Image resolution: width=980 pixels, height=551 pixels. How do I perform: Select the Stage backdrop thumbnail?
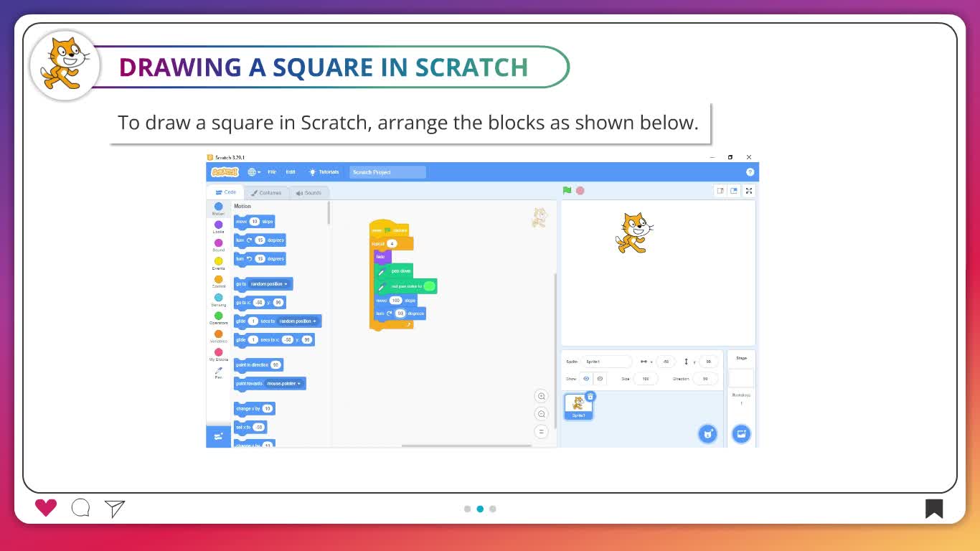(x=741, y=378)
